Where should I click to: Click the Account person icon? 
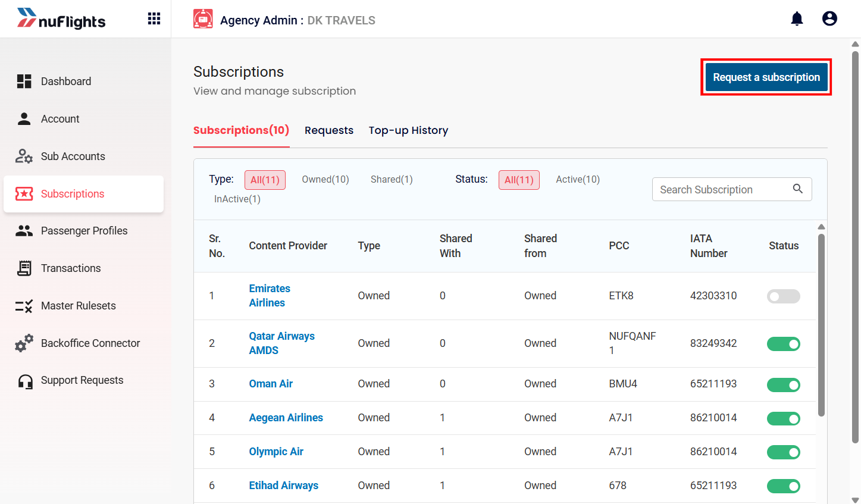pyautogui.click(x=24, y=119)
